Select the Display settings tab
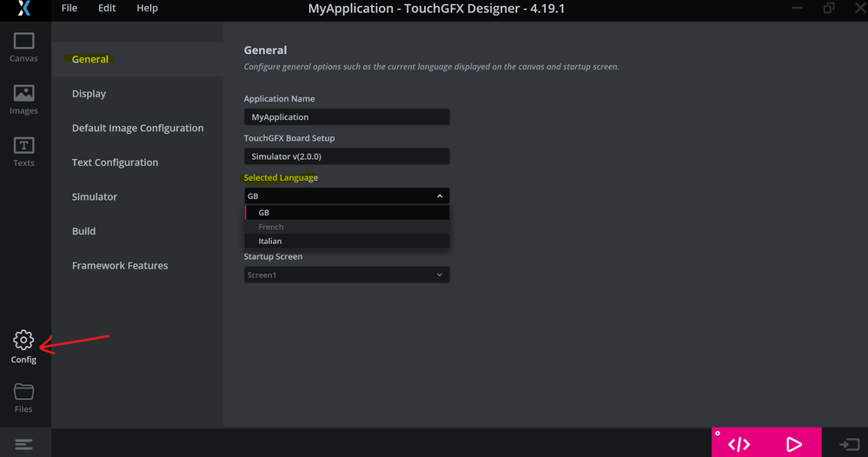This screenshot has width=868, height=457. (137, 94)
